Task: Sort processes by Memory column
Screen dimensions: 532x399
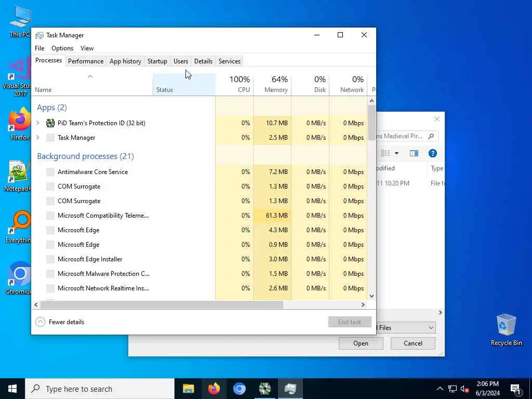Action: pyautogui.click(x=272, y=84)
